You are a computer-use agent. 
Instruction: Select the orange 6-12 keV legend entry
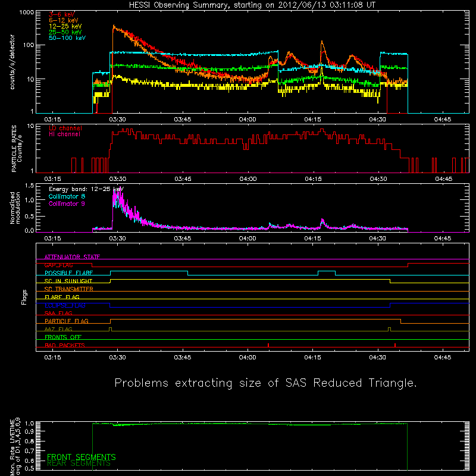tap(63, 20)
